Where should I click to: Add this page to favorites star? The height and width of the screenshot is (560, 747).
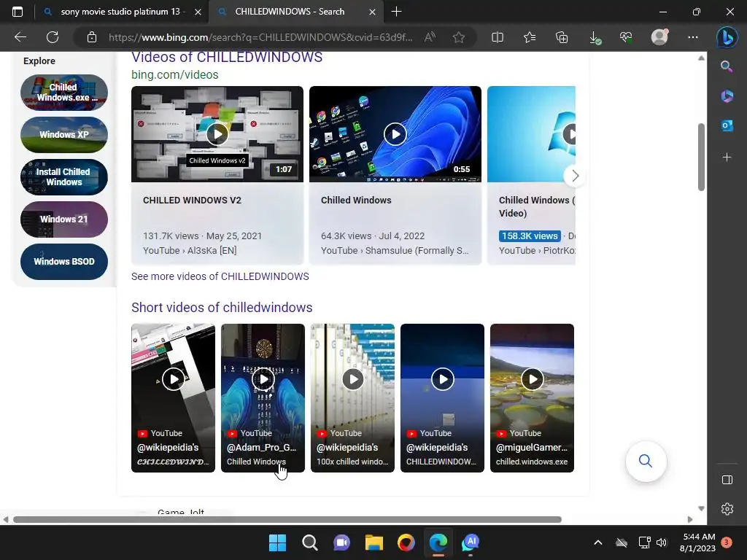pyautogui.click(x=459, y=37)
